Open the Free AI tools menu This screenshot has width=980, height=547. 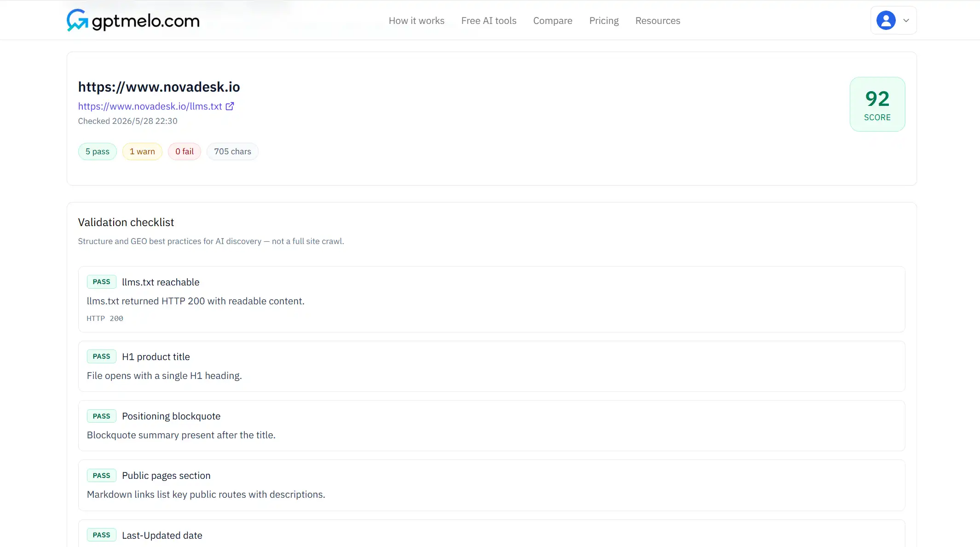point(489,21)
